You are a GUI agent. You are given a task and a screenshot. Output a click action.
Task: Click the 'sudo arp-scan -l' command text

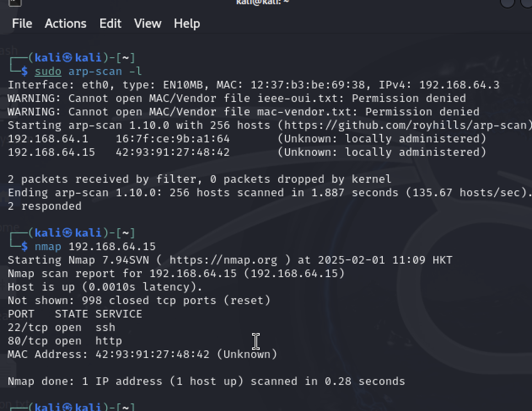[x=88, y=71]
